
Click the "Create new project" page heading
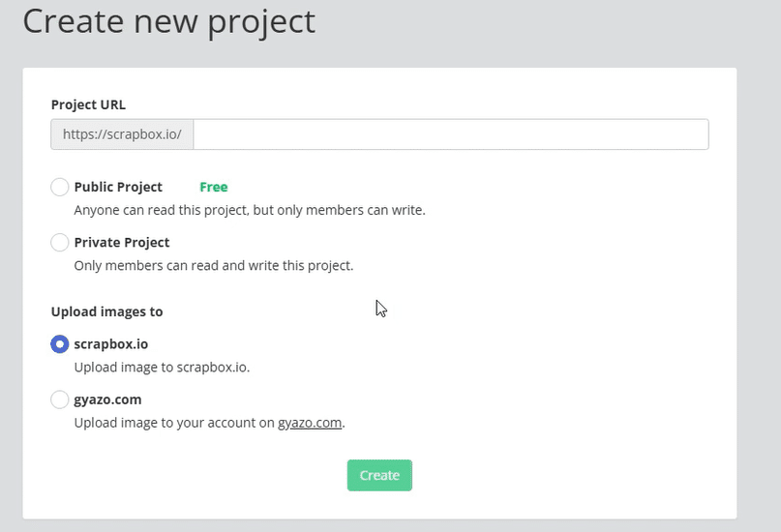coord(168,21)
